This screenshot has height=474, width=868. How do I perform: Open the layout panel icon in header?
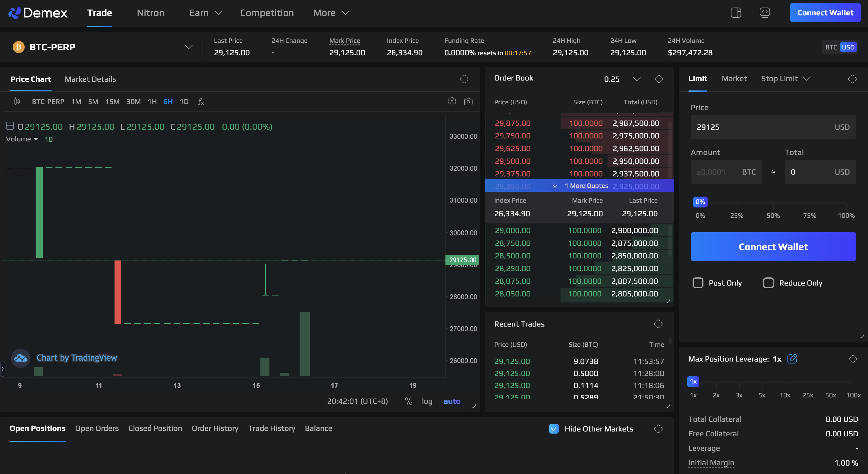[x=736, y=13]
